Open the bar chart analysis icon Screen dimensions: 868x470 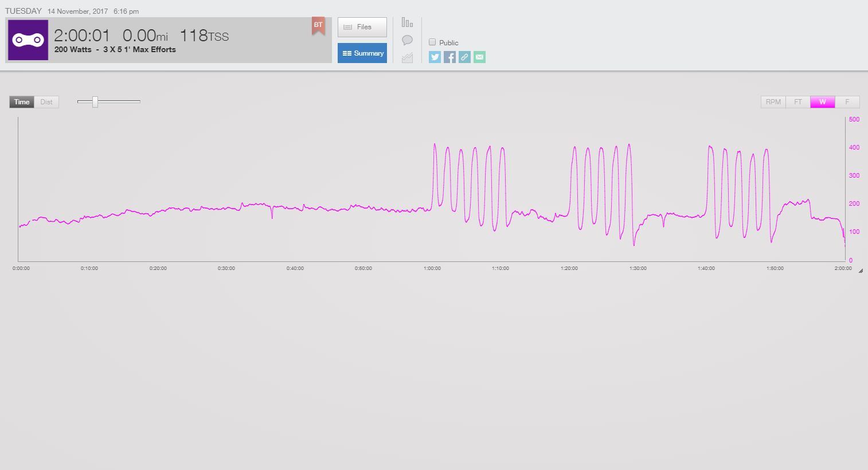point(407,23)
